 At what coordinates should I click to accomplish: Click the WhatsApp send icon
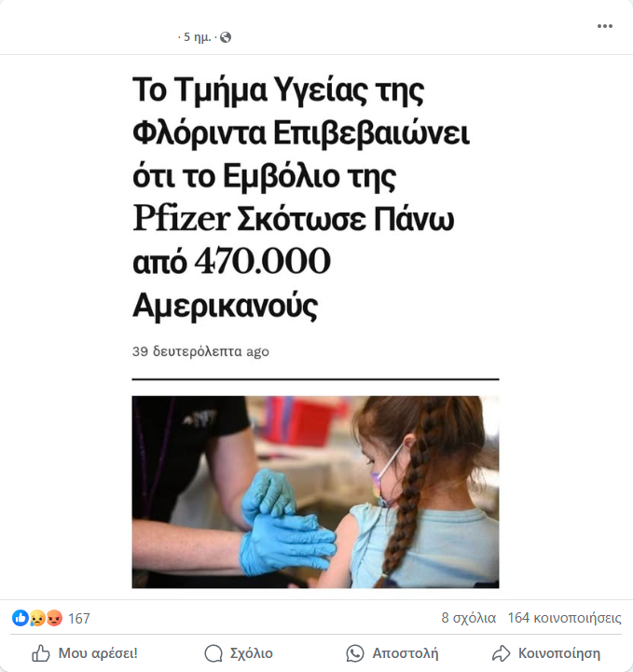coord(355,653)
